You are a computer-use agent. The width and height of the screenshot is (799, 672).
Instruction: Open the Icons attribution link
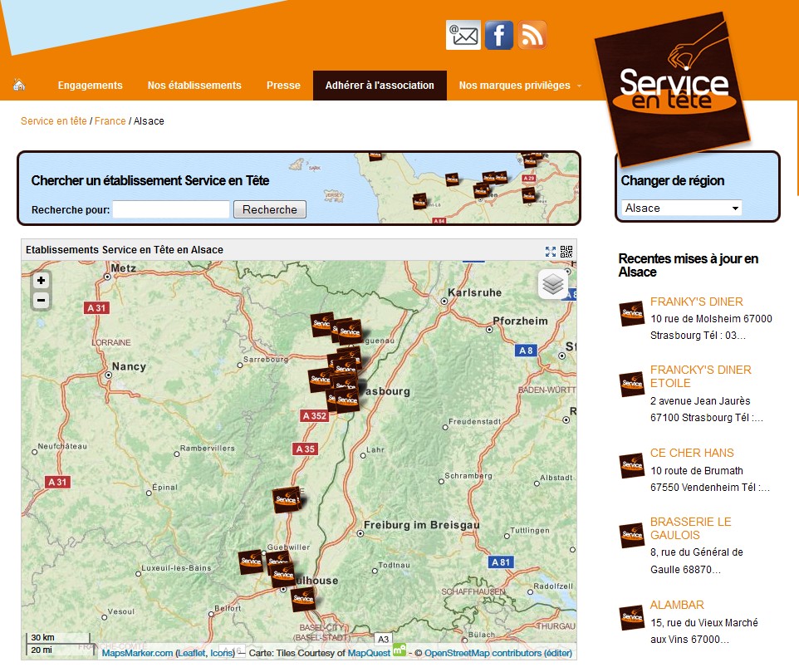pyautogui.click(x=221, y=653)
